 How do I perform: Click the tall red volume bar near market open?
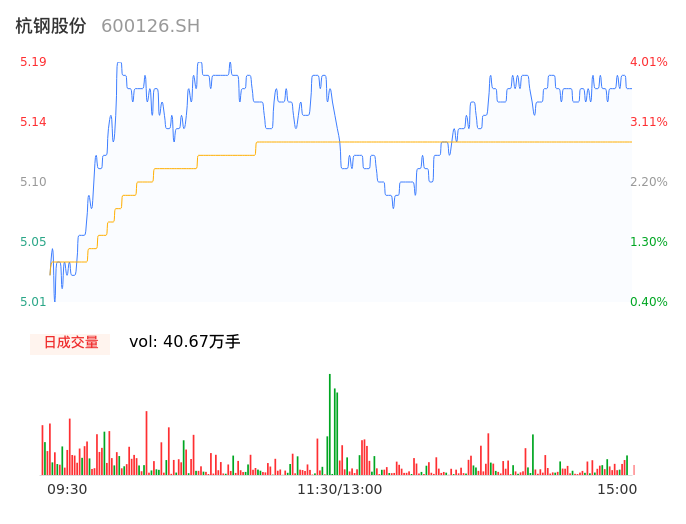click(x=69, y=446)
